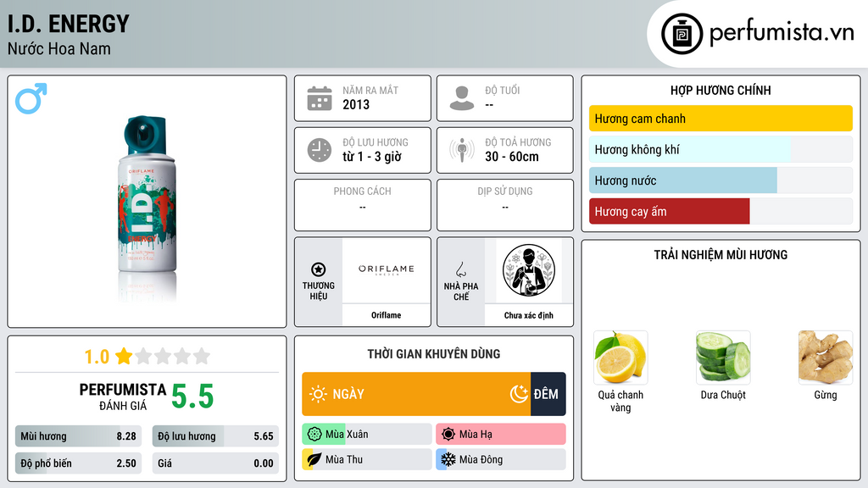Image resolution: width=868 pixels, height=488 pixels.
Task: Click the Chưa xác định perfumer label
Action: (x=529, y=315)
